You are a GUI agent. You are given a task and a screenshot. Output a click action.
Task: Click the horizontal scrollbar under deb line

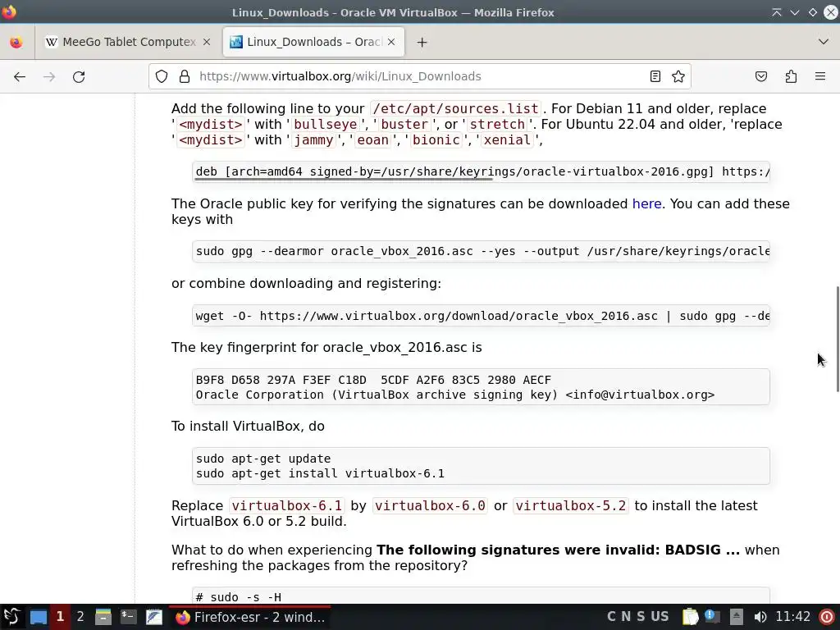coord(344,180)
